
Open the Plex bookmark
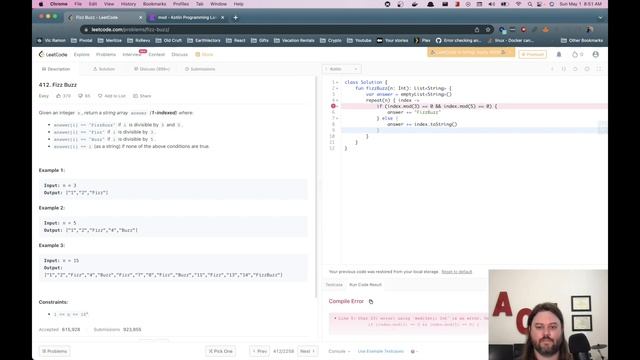point(422,40)
